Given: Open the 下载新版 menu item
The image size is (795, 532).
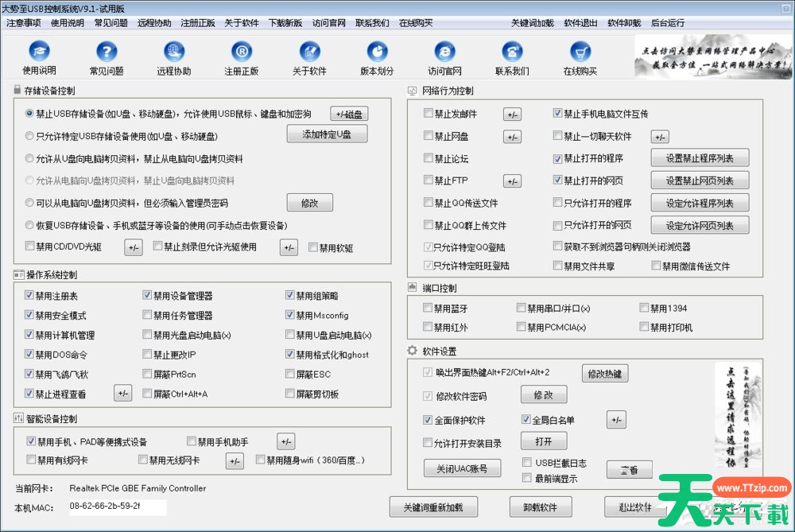Looking at the screenshot, I should (x=285, y=23).
